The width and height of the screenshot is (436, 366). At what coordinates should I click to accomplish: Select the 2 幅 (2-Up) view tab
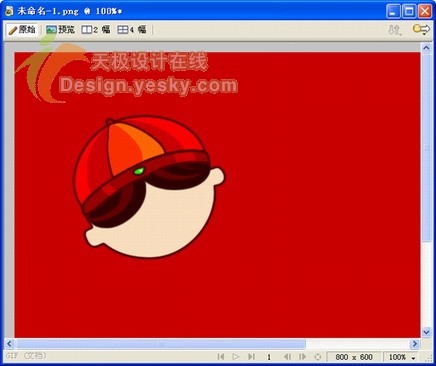coord(96,30)
